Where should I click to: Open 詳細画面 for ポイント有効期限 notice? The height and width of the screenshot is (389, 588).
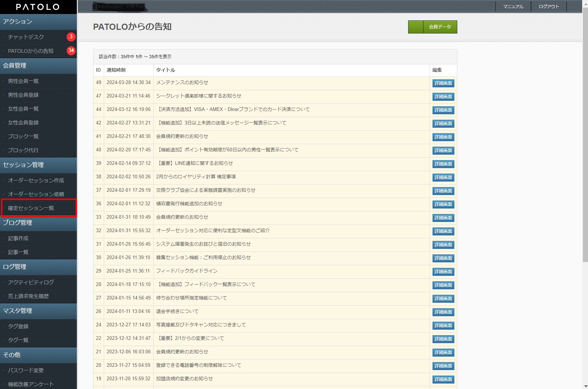pyautogui.click(x=443, y=151)
